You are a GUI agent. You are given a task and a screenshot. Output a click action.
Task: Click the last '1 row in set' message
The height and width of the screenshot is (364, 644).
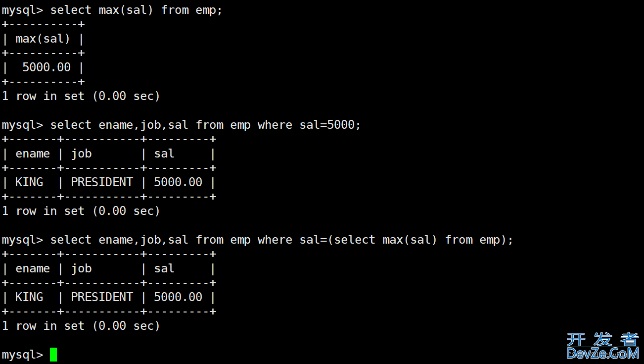click(81, 326)
